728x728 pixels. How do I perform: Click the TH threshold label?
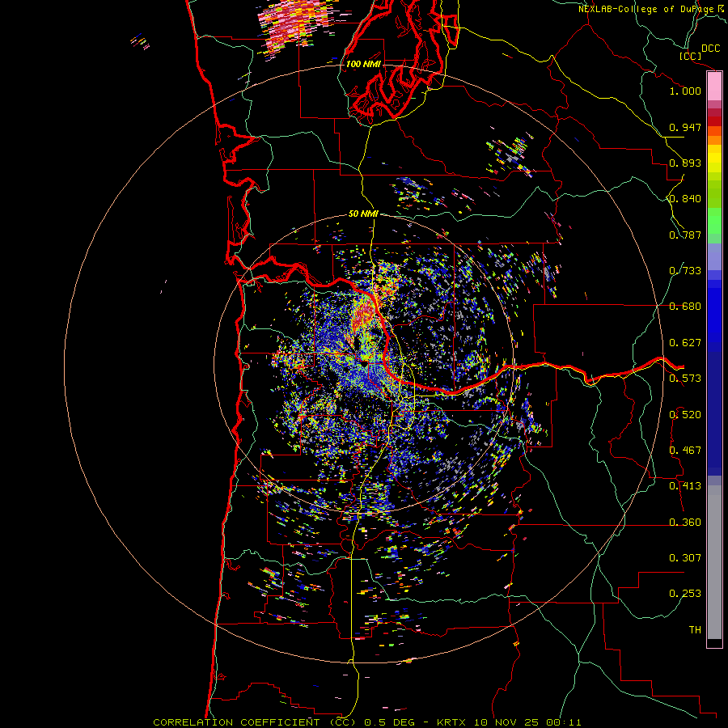695,630
